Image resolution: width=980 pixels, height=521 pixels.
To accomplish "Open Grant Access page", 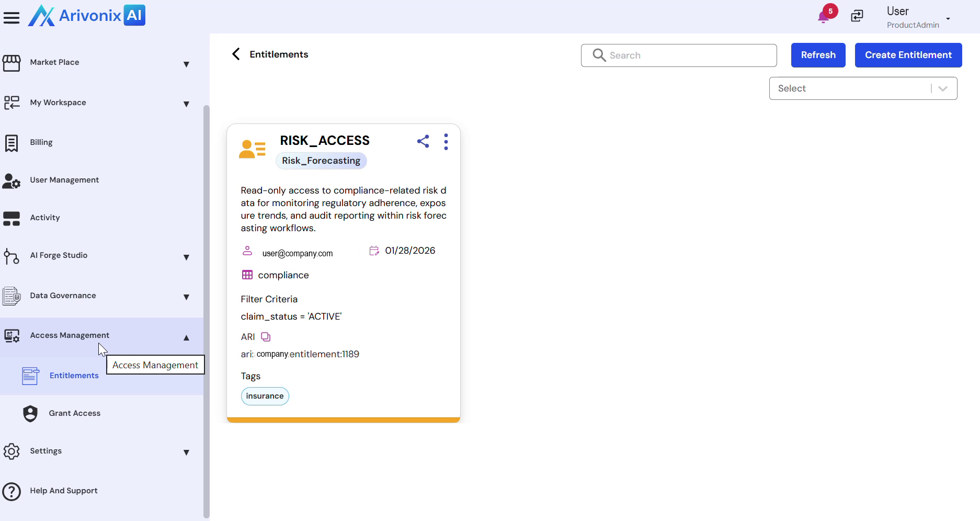I will [x=74, y=413].
